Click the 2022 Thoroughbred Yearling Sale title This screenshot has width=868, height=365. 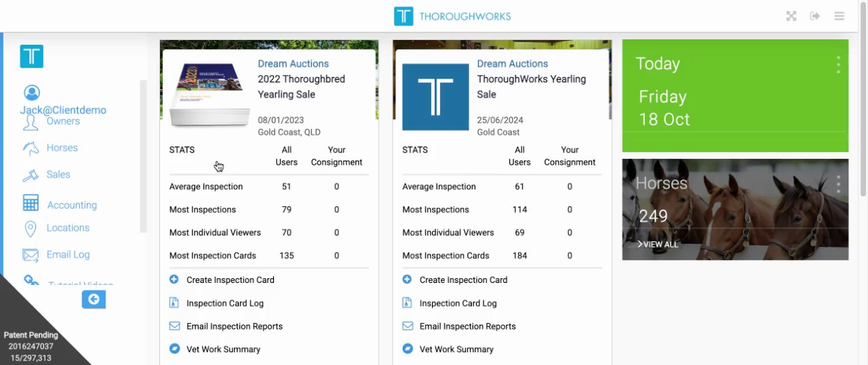[301, 87]
